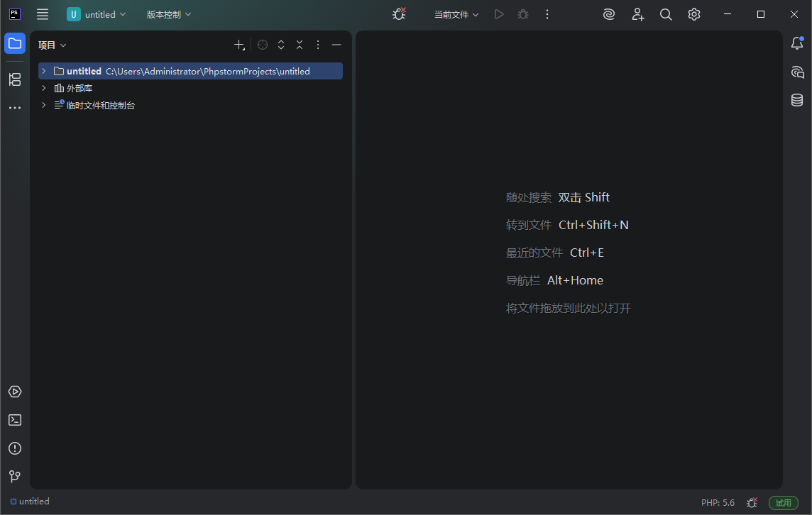Expand the 临时文件和控制台 node
This screenshot has width=812, height=515.
pos(43,104)
